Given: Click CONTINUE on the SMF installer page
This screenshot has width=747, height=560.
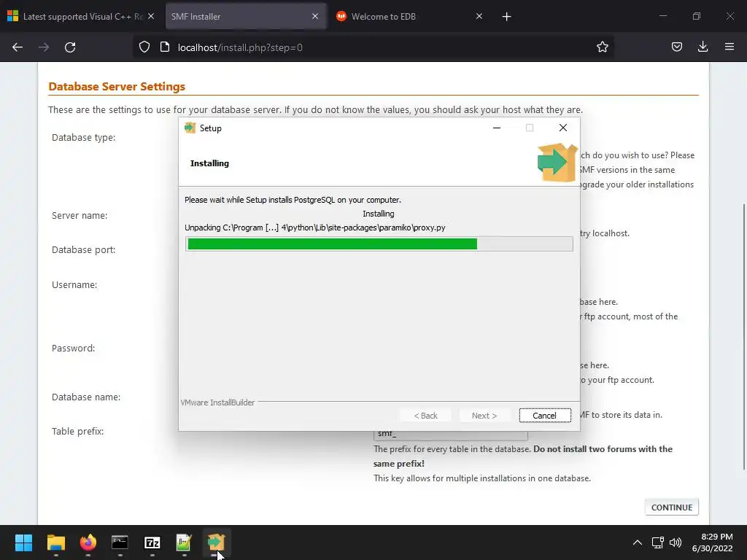Looking at the screenshot, I should click(672, 507).
